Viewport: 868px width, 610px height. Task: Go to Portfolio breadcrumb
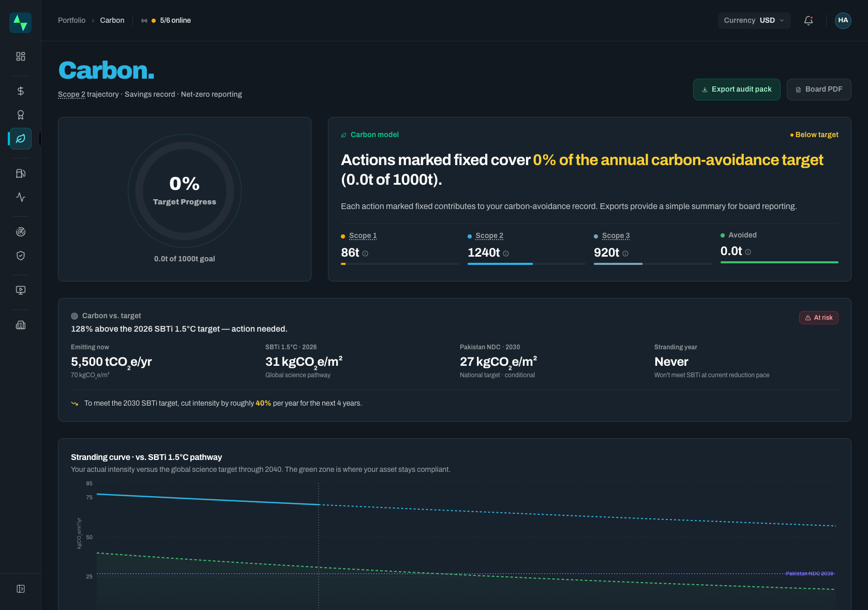tap(71, 21)
